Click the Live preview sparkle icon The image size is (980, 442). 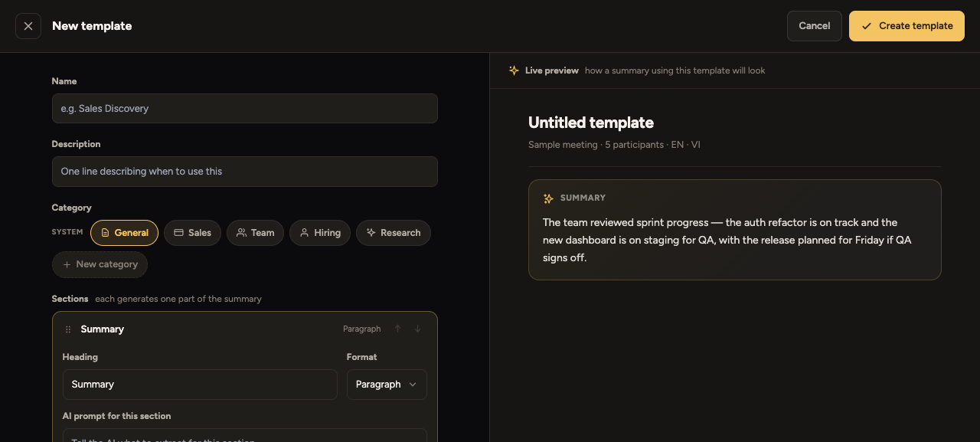tap(514, 70)
